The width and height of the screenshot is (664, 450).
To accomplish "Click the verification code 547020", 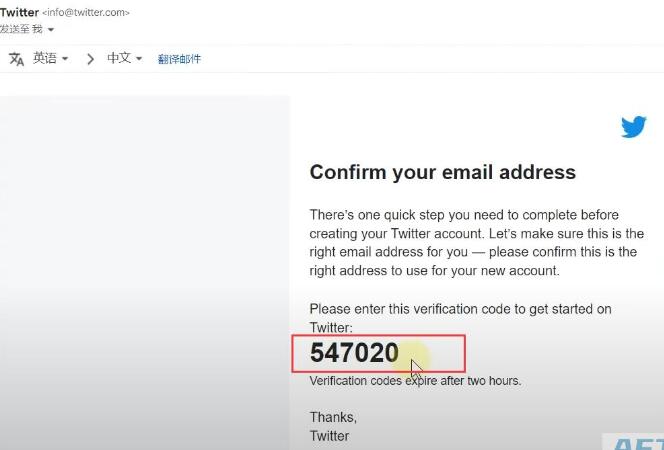I will coord(354,353).
